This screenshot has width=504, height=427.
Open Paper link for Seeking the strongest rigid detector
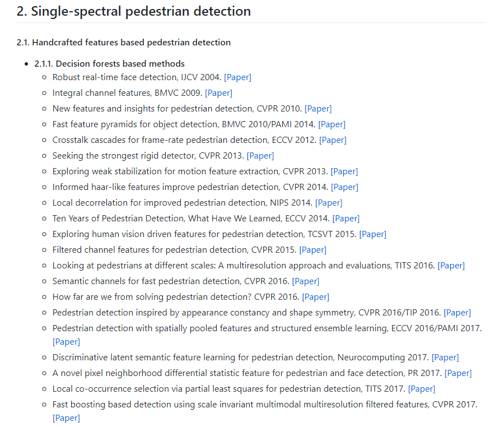(260, 156)
